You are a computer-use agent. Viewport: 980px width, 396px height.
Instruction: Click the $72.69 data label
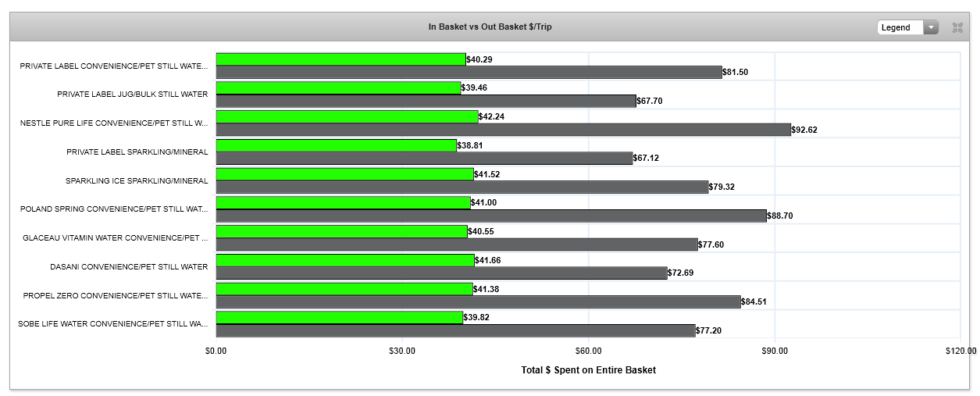pos(686,273)
